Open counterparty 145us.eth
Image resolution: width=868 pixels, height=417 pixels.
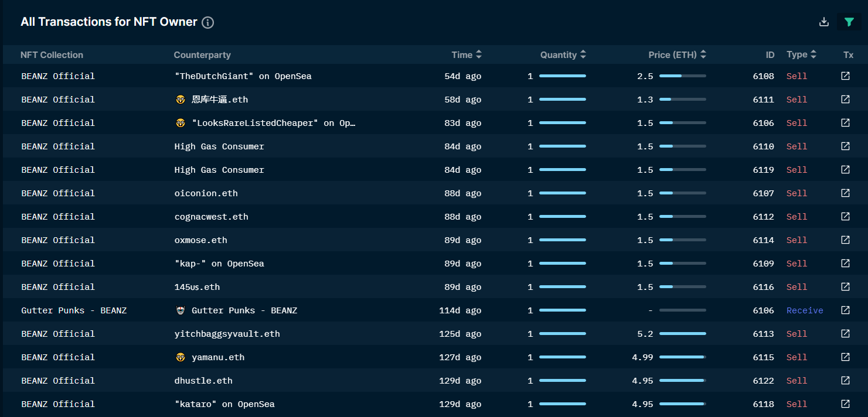pyautogui.click(x=197, y=287)
